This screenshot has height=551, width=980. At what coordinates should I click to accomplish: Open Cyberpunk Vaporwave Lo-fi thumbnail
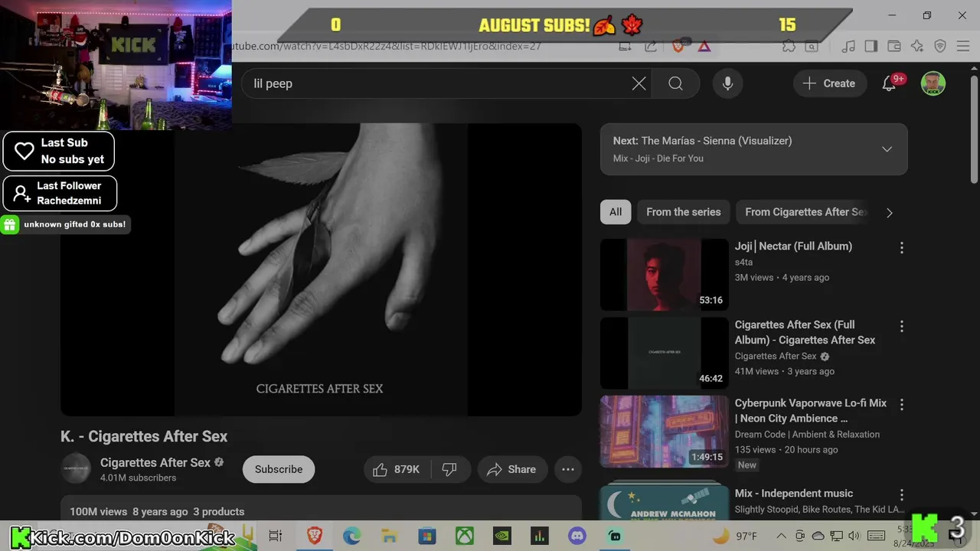(664, 432)
